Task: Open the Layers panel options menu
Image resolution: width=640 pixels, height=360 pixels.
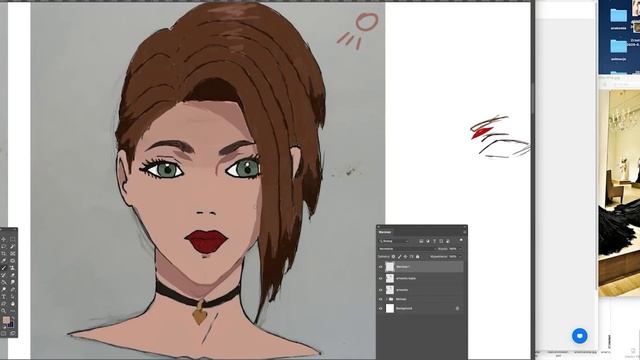Action: pos(465,232)
